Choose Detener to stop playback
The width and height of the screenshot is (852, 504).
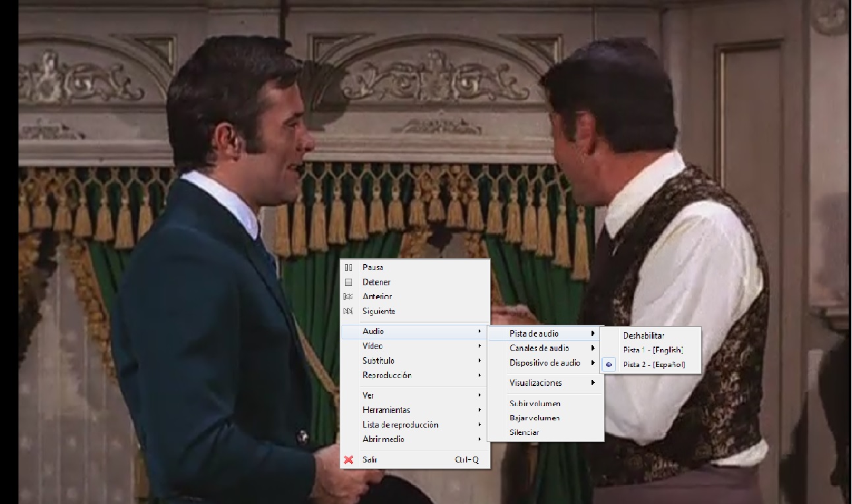coord(415,282)
